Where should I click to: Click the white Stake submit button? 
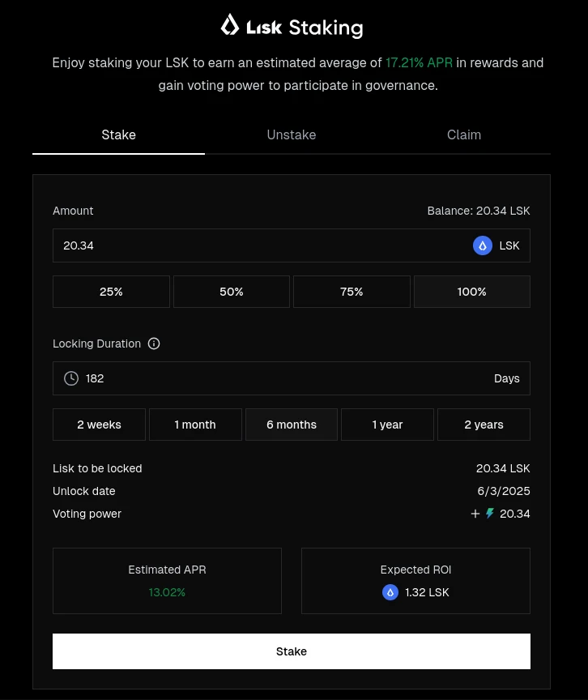point(292,651)
